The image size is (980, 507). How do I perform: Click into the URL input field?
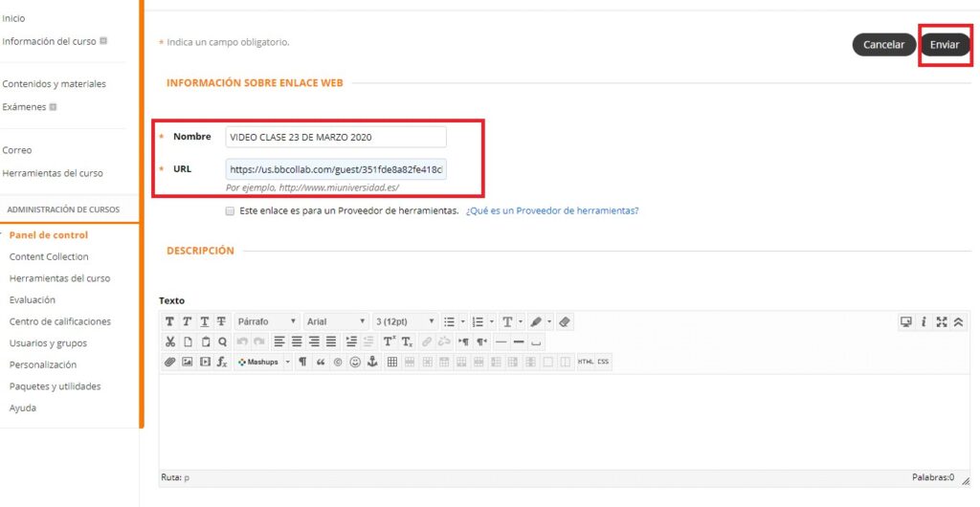tap(336, 169)
